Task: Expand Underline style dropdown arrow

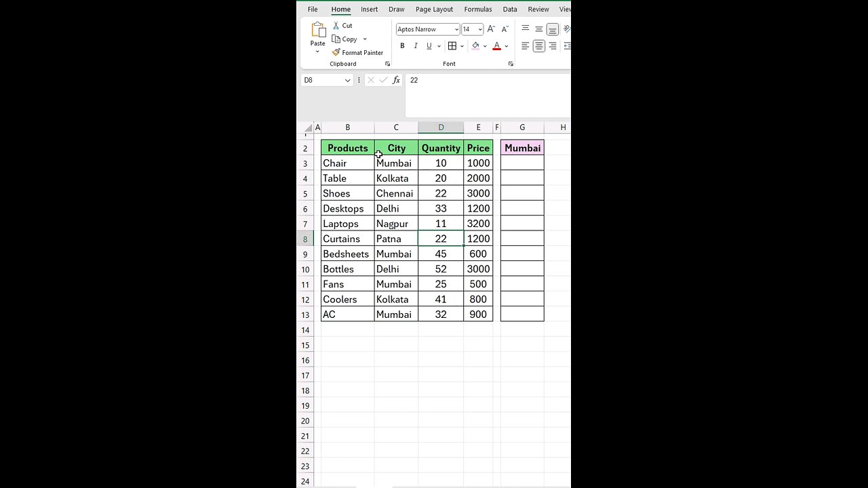Action: [439, 46]
